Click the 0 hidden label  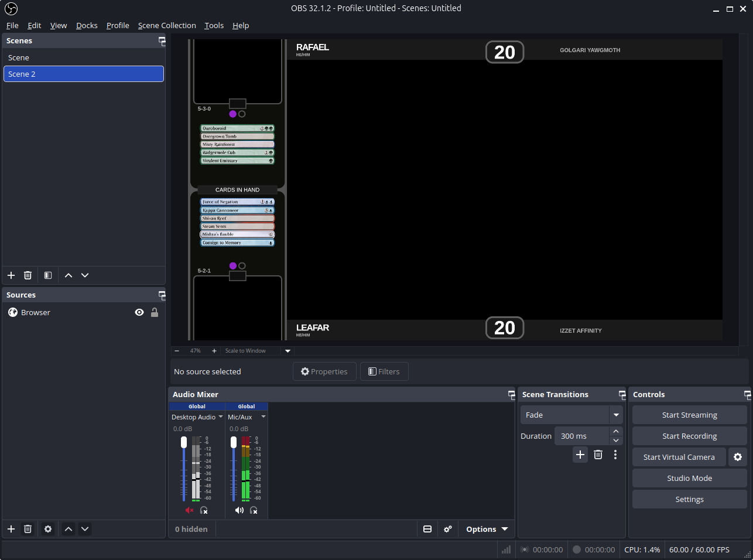coord(191,529)
